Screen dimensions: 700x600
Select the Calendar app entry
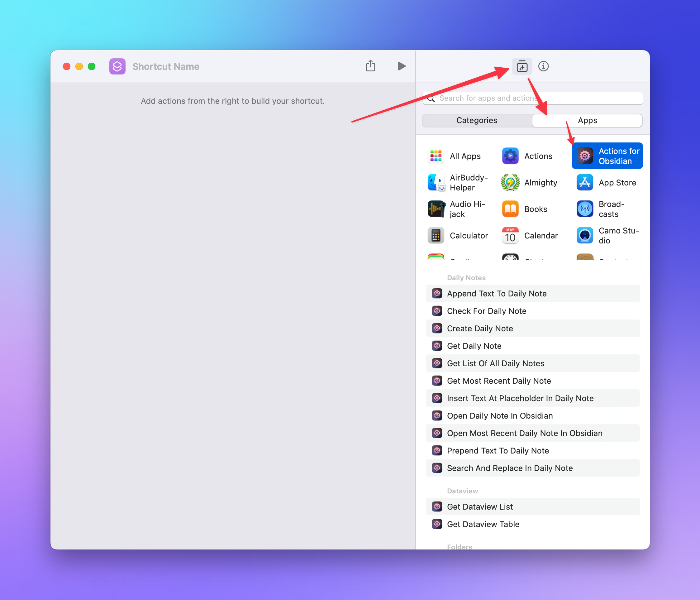click(530, 236)
